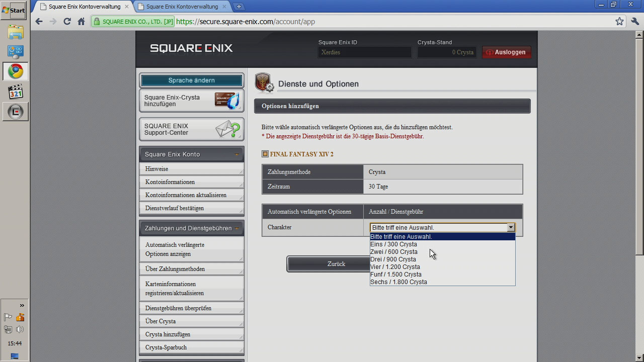Open the Crysta hinzufügen sidebar link
The image size is (644, 362).
click(x=168, y=334)
